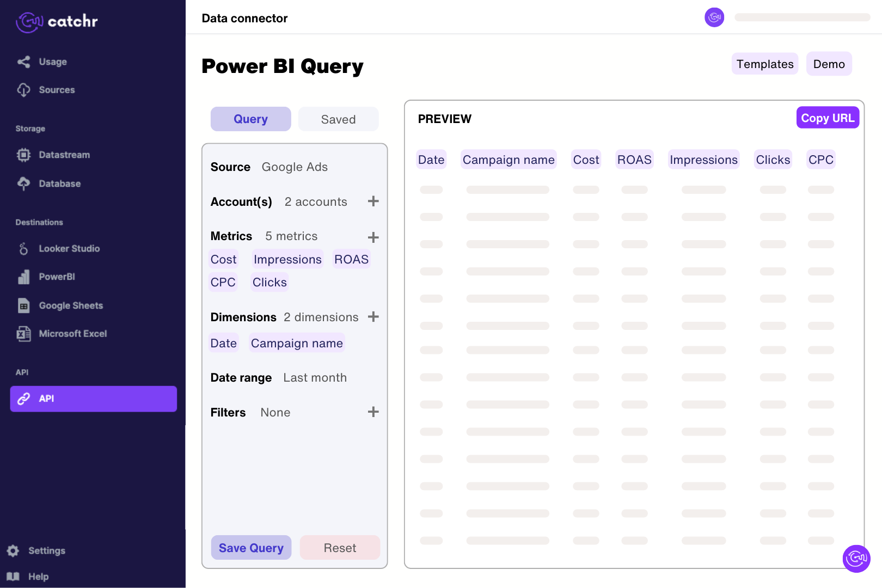Viewport: 882px width, 588px height.
Task: Click the ROAS preview column header
Action: click(634, 160)
